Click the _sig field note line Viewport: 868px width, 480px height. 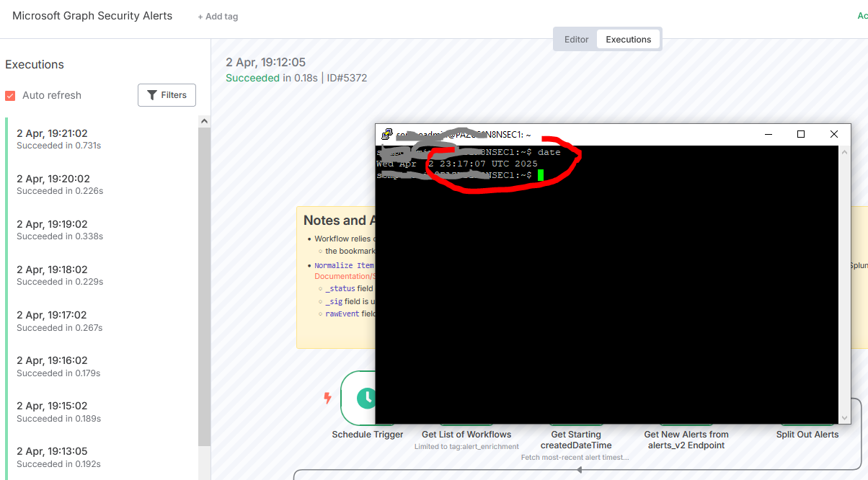349,301
